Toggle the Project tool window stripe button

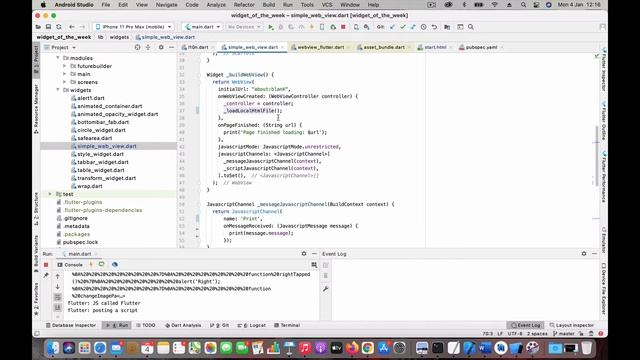point(36,60)
